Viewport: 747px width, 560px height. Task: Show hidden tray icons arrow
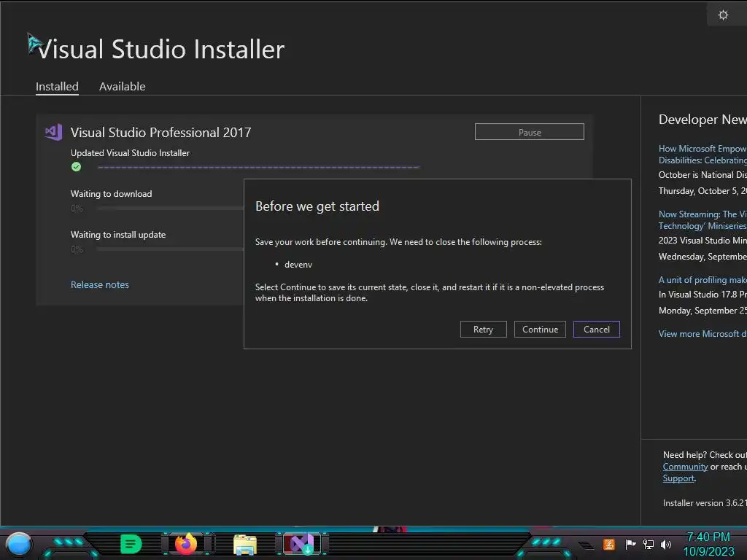587,545
